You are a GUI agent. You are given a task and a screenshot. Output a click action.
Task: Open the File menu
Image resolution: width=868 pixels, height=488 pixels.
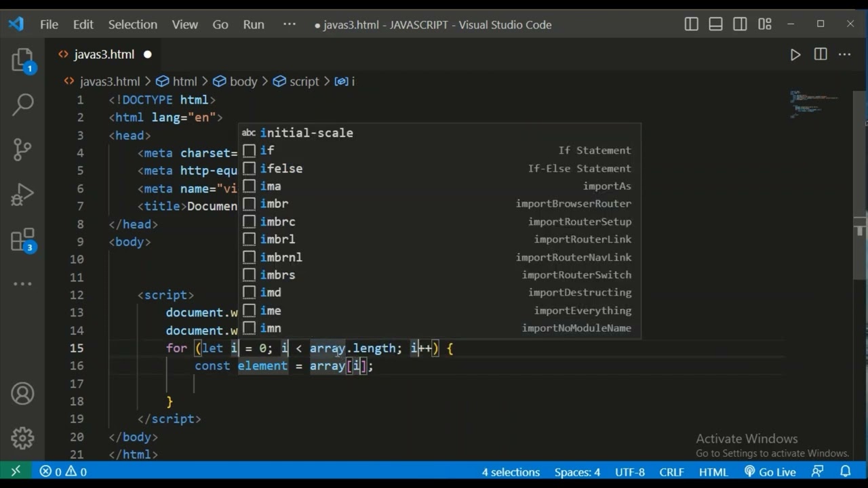pos(49,24)
